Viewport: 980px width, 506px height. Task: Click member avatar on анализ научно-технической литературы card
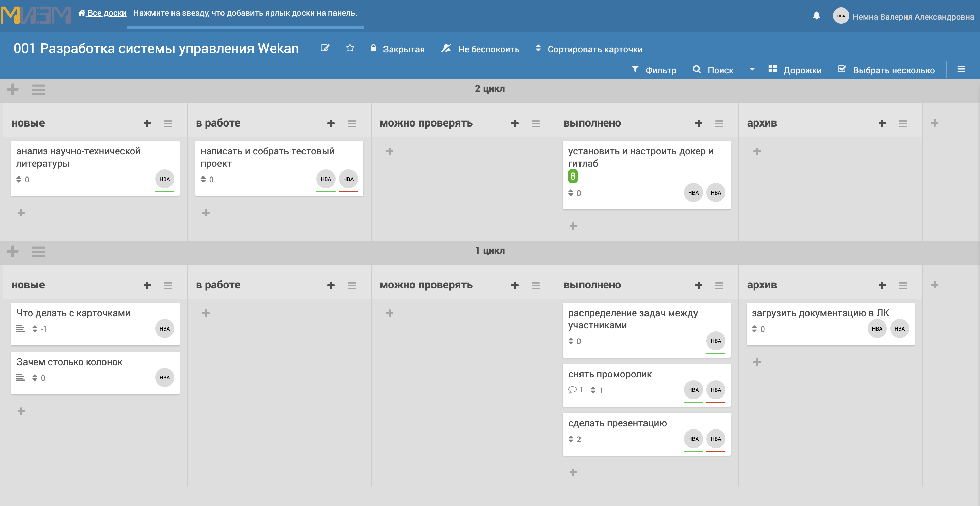coord(165,179)
